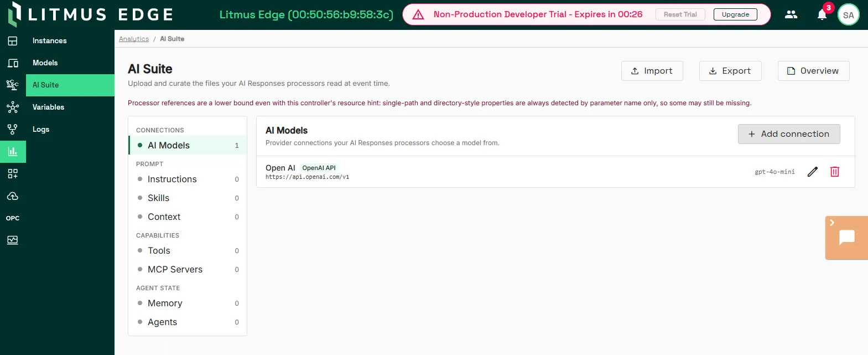
Task: Click the https://api.openai.com/v1 URL text
Action: coord(308,177)
